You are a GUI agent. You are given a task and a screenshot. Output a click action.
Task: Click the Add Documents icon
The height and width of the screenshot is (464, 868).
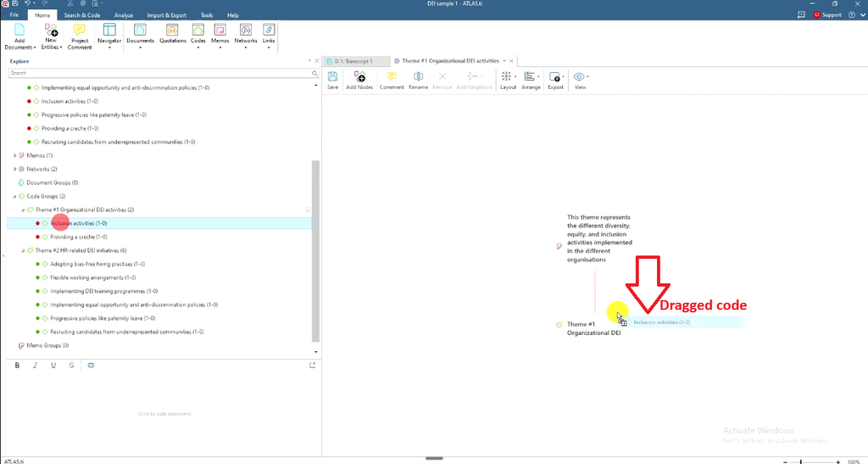pos(19,30)
